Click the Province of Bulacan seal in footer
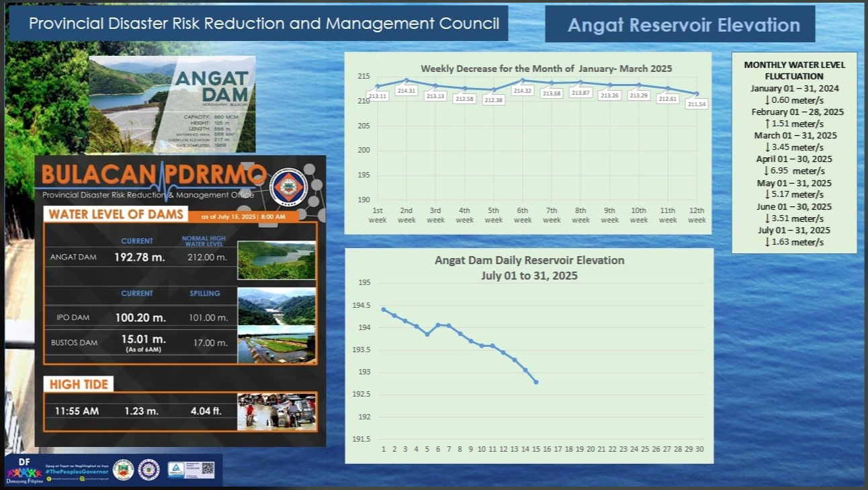The image size is (868, 490). 124,469
